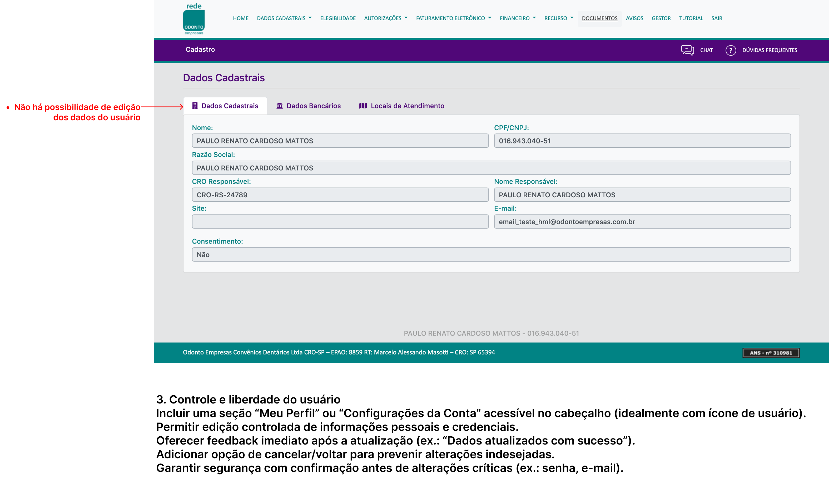Expand the Dados Cadastrais nav dropdown
Screen dimensions: 829x504
click(284, 18)
